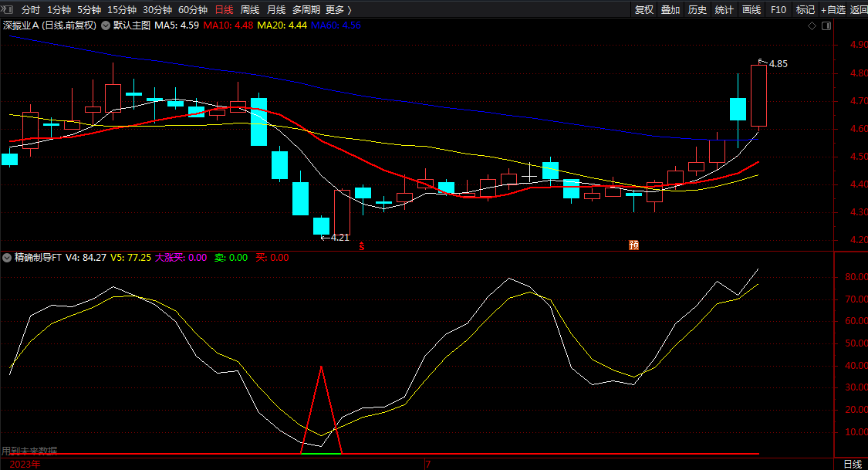The image size is (868, 470).
Task: Open the 精确制导FT indicator dropdown arrow
Action: [x=7, y=258]
